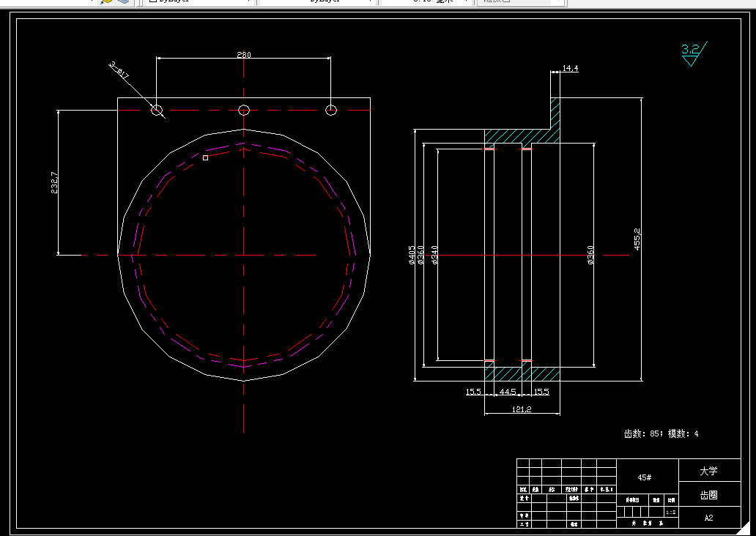Select the left mounting hole circle
This screenshot has width=756, height=536.
157,110
